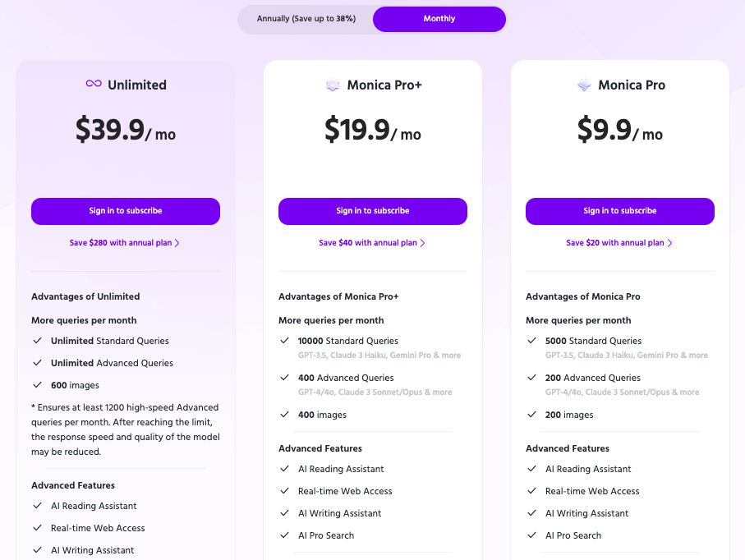This screenshot has width=745, height=560.
Task: Click checkmark next to 400 Advanced Queries
Action: click(x=284, y=378)
